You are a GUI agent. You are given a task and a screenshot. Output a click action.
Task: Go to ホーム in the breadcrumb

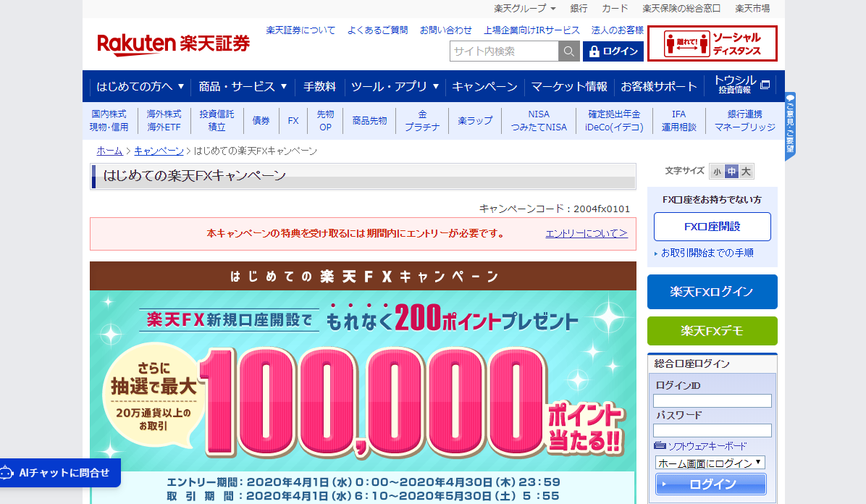coord(109,151)
